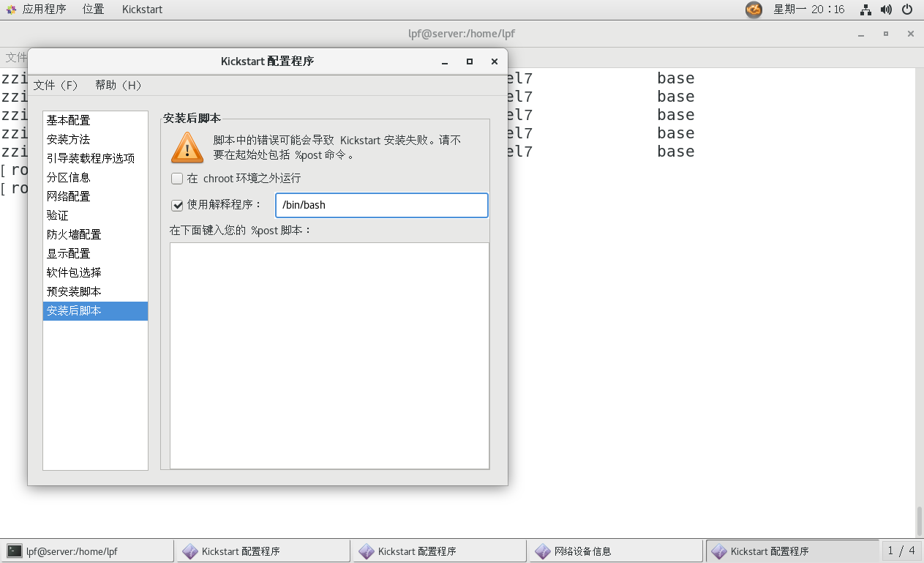Enable running outside the chroot environment checkbox
This screenshot has width=924, height=563.
(x=177, y=179)
